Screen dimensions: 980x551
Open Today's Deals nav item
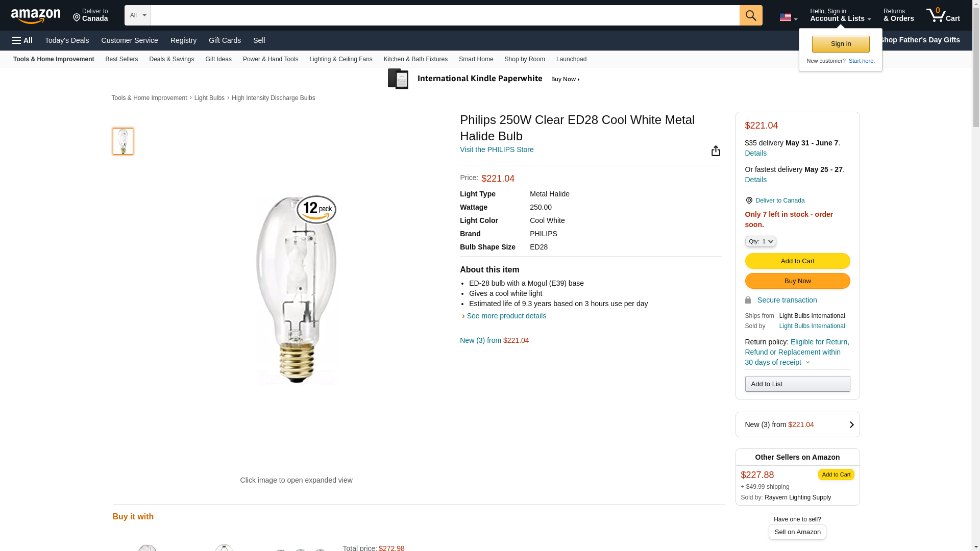tap(67, 40)
